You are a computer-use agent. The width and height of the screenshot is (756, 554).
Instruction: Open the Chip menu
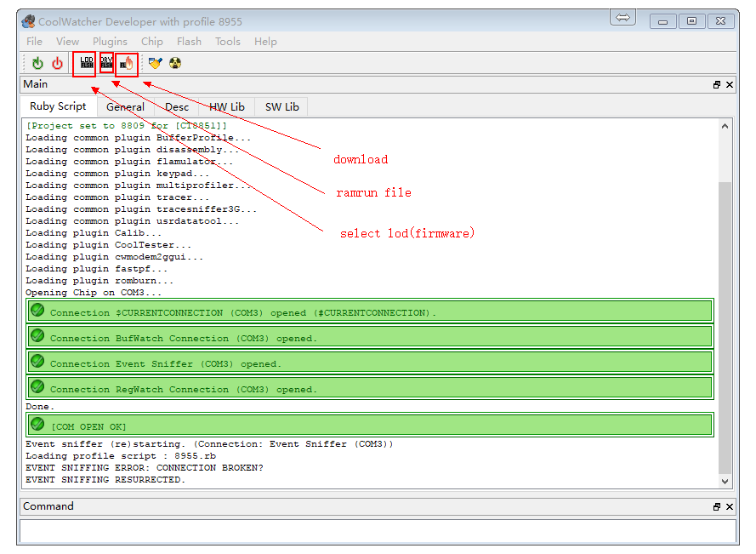pos(152,42)
